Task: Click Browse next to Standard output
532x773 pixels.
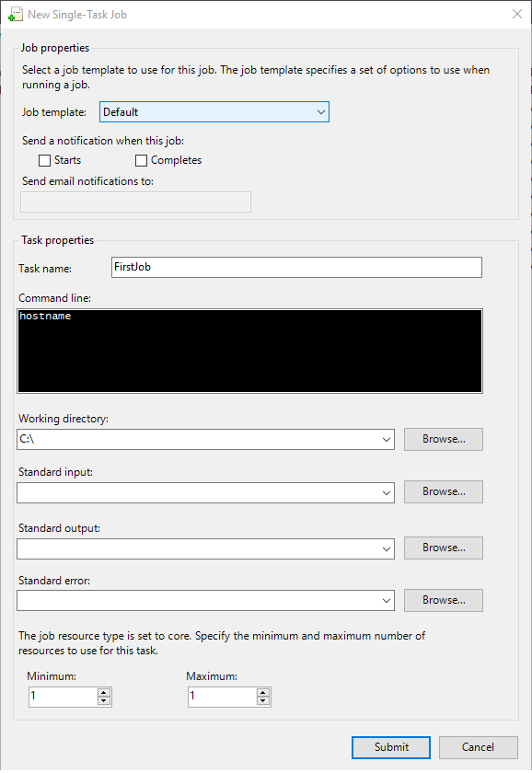Action: (443, 548)
